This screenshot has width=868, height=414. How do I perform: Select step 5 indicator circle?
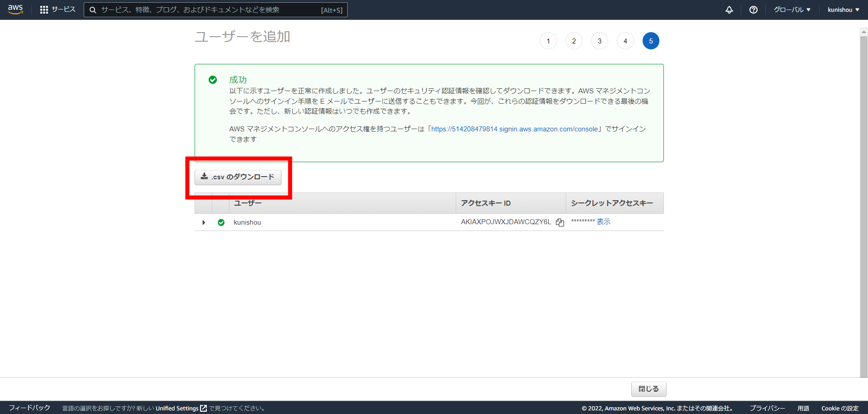(651, 40)
